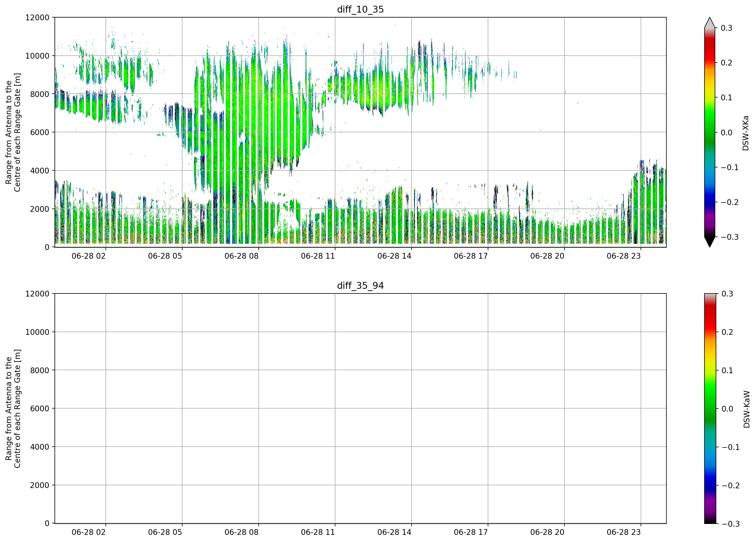Screen dimensions: 756x542
Task: Click the −0.1 tick on DSW-XKa colorbar
Action: point(729,167)
